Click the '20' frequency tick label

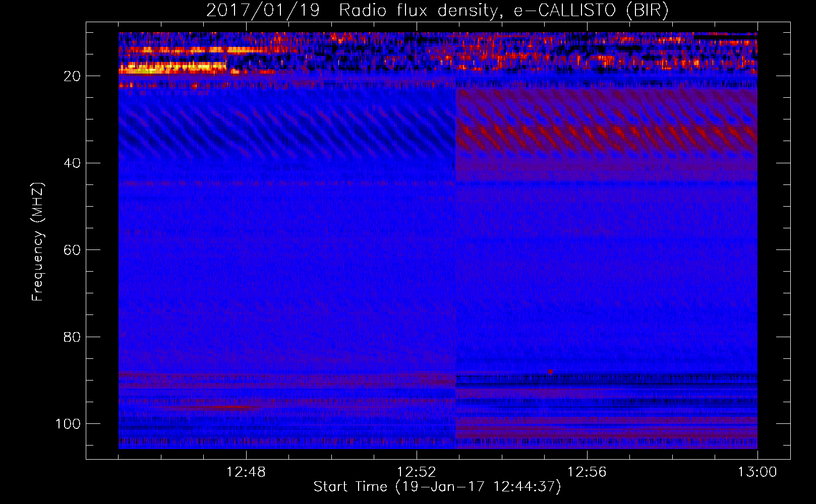[x=72, y=76]
